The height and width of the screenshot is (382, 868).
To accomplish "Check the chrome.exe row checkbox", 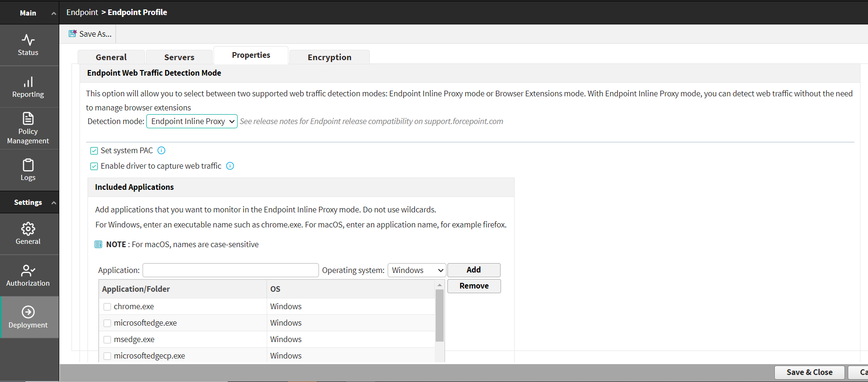I will [x=107, y=307].
